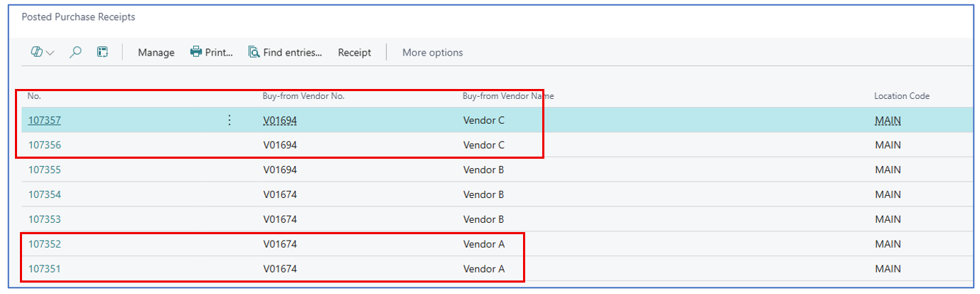Screen dimensions: 980x294
Task: Open posted receipt 107351
Action: pyautogui.click(x=44, y=269)
